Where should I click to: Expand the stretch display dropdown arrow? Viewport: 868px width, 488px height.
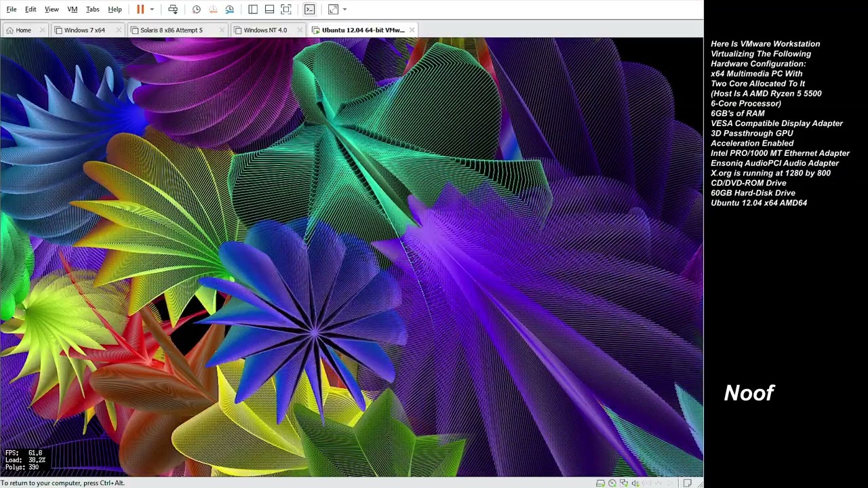pyautogui.click(x=344, y=9)
